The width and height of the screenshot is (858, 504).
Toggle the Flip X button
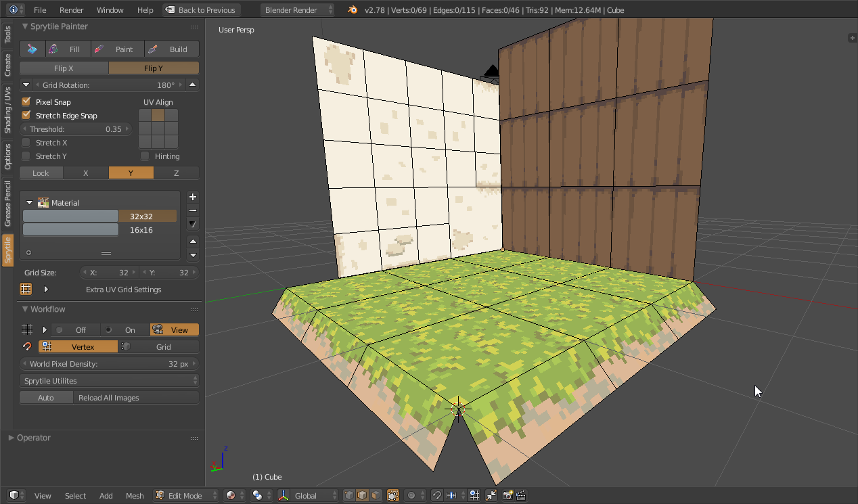pyautogui.click(x=64, y=68)
